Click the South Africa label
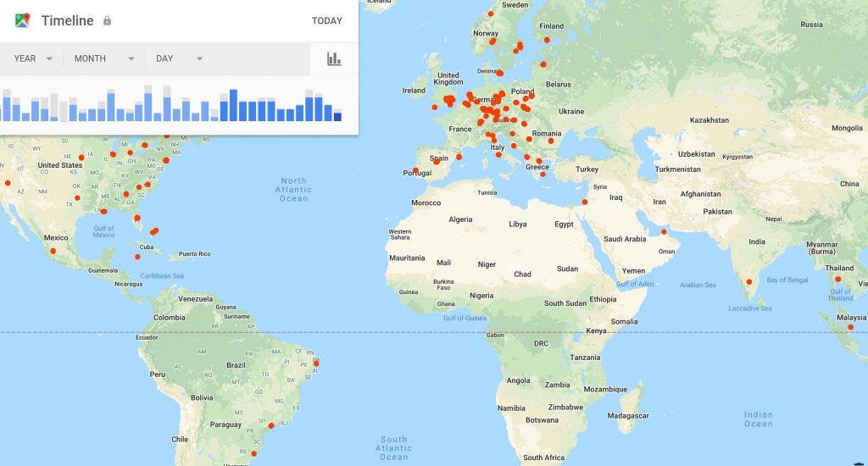 (x=543, y=458)
